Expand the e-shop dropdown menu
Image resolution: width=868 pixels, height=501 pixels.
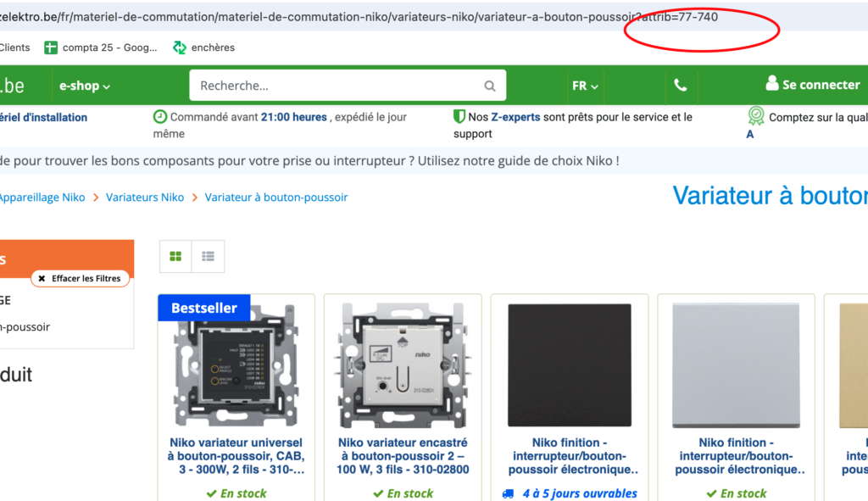[x=85, y=86]
